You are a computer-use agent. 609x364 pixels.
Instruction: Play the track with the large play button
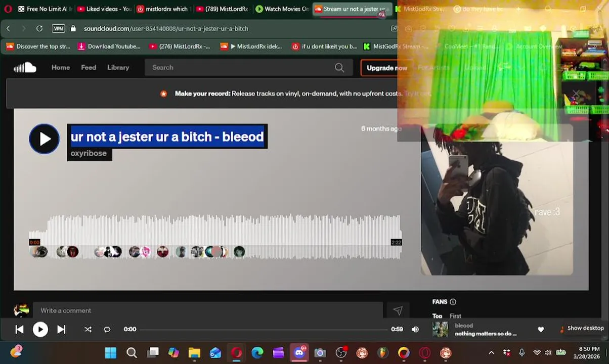(45, 139)
